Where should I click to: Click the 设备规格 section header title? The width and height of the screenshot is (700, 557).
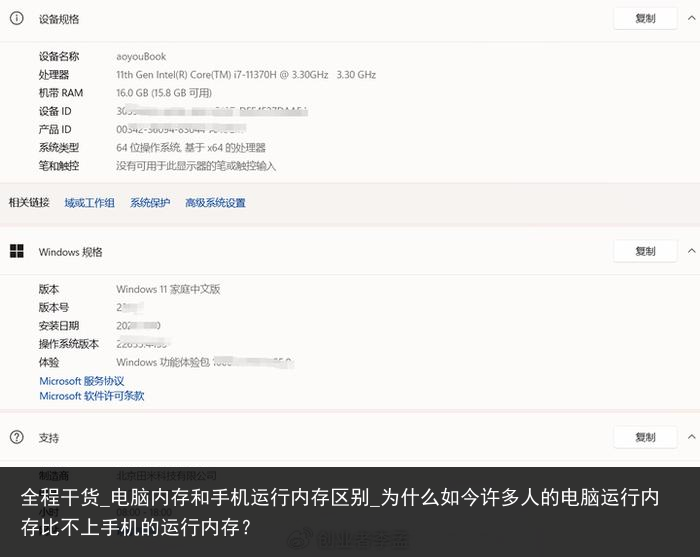pos(59,19)
